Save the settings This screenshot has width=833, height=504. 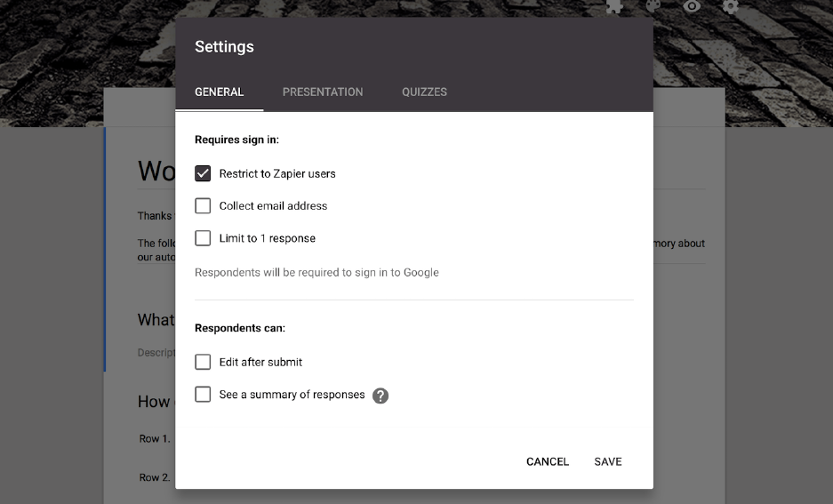(x=608, y=461)
